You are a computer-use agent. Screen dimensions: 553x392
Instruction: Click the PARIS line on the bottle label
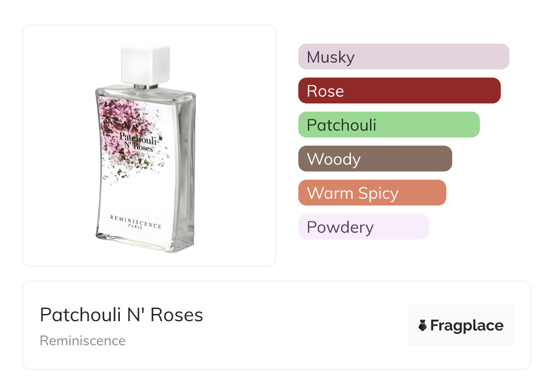(x=135, y=226)
